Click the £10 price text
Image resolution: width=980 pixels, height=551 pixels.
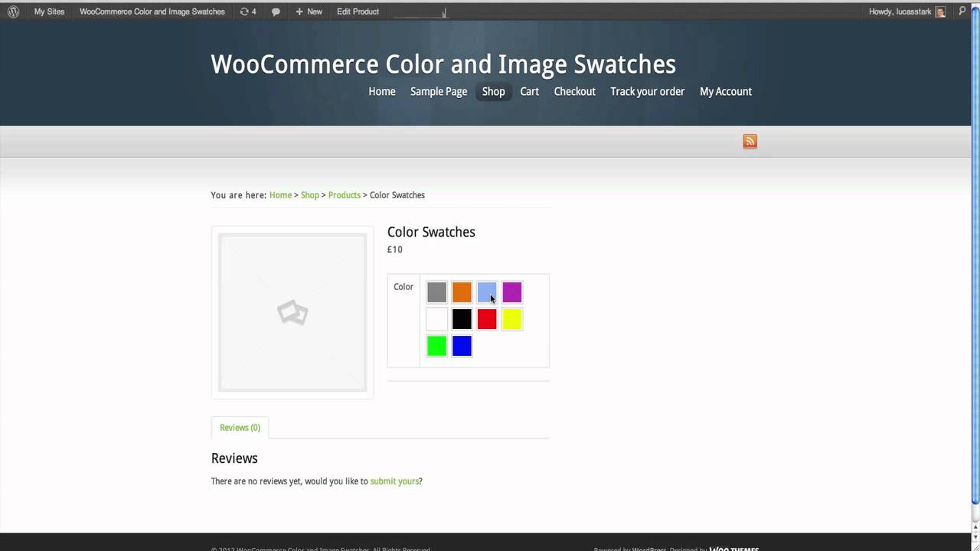coord(394,249)
